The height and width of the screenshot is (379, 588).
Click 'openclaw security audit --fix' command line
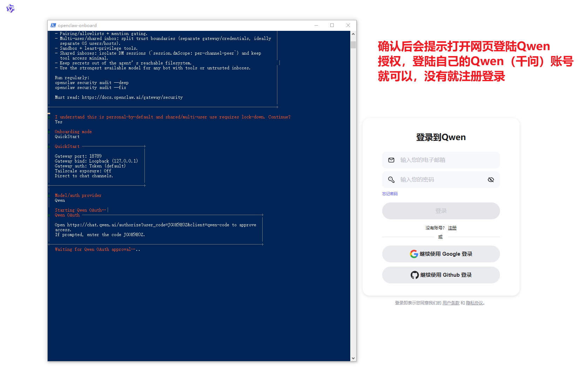point(90,88)
